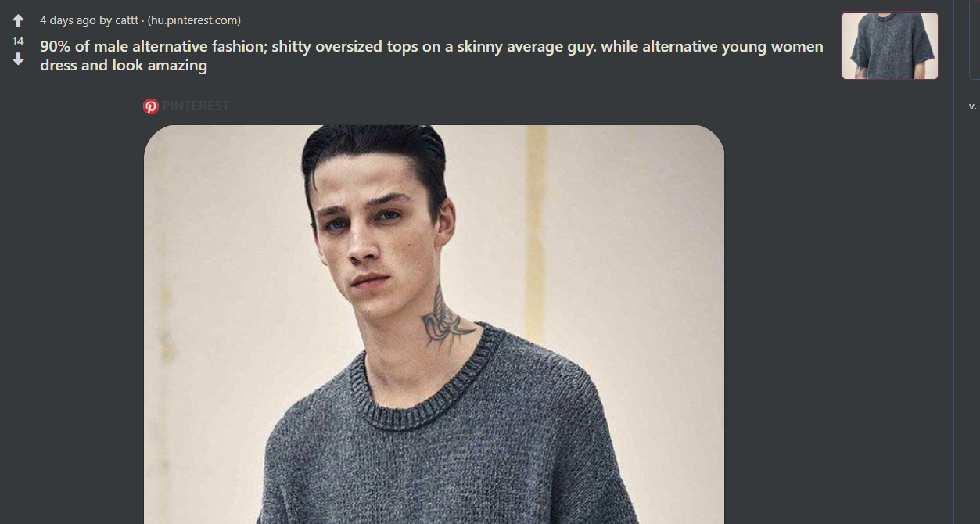This screenshot has height=524, width=980.
Task: Click the 'v.' text in right sidebar
Action: (972, 106)
